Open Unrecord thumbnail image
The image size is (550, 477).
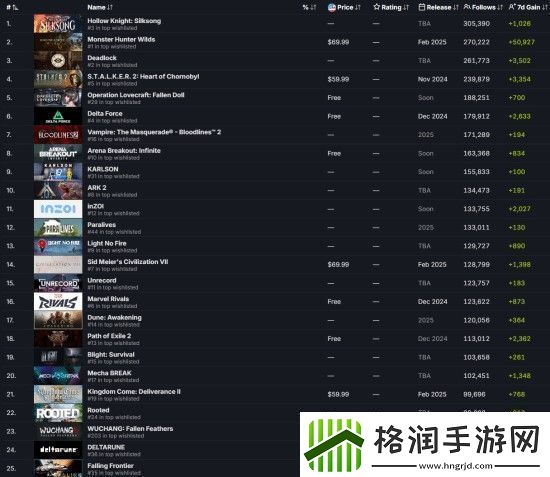58,283
